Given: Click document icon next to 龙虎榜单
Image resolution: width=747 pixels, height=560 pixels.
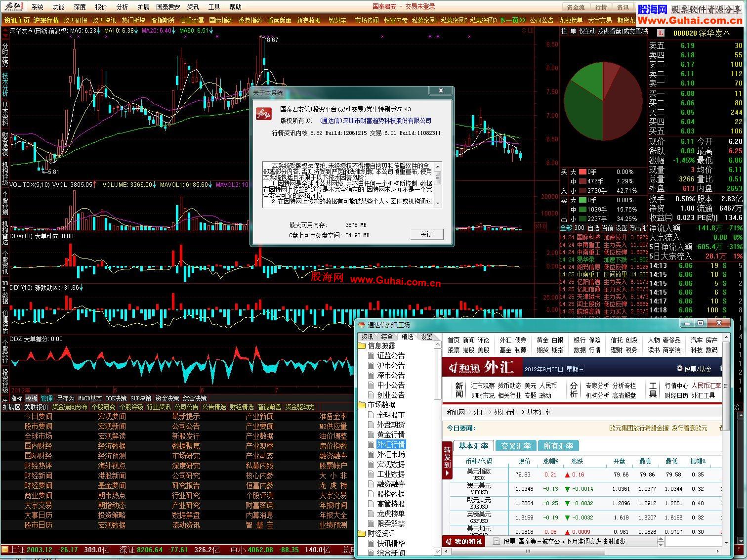Looking at the screenshot, I should pyautogui.click(x=371, y=514).
